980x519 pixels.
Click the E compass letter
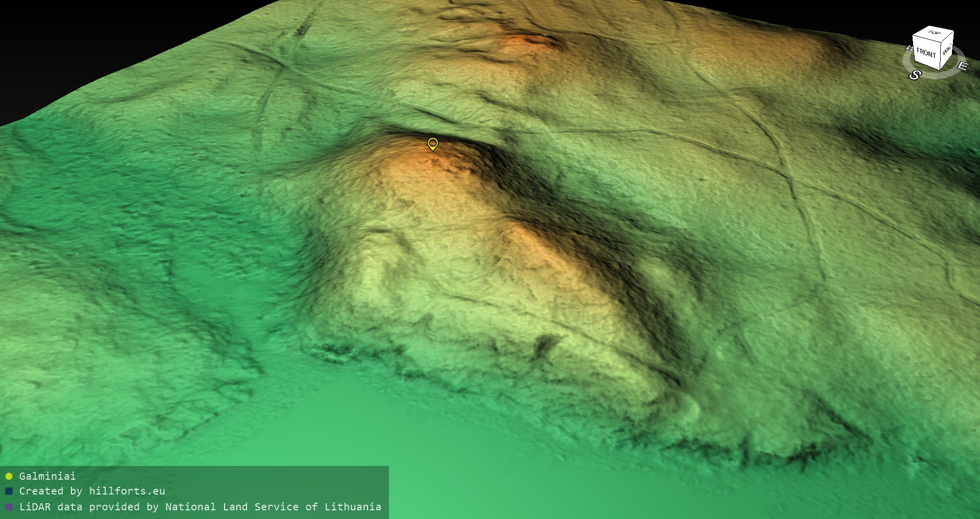coord(962,66)
